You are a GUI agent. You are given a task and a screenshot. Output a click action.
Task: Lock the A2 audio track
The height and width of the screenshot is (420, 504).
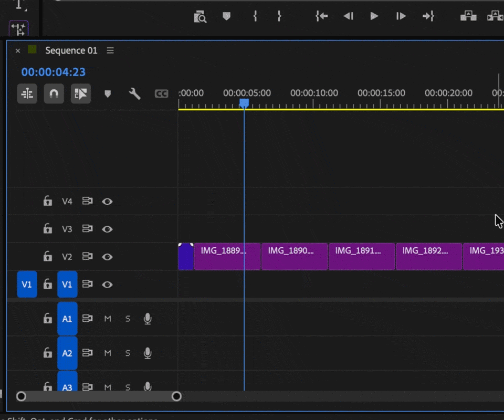click(x=48, y=352)
